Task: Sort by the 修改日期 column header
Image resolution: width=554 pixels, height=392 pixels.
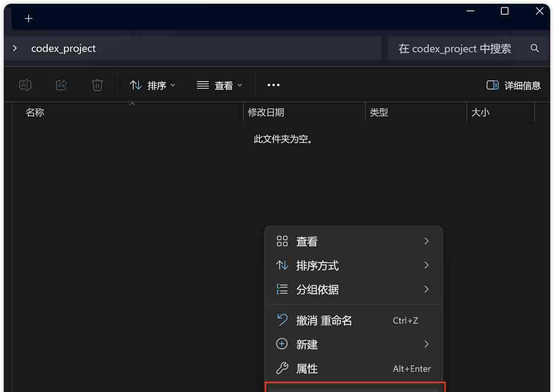Action: (x=304, y=112)
